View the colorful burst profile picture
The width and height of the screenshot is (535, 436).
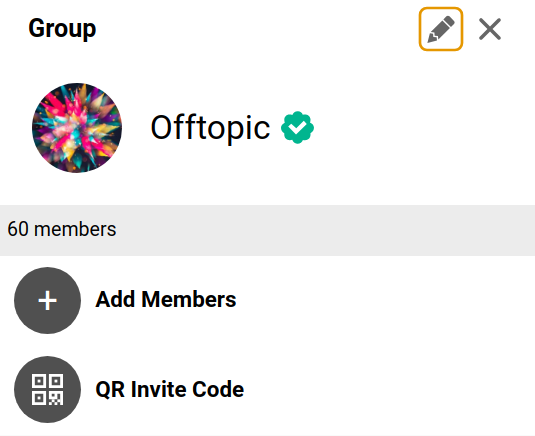pos(77,128)
